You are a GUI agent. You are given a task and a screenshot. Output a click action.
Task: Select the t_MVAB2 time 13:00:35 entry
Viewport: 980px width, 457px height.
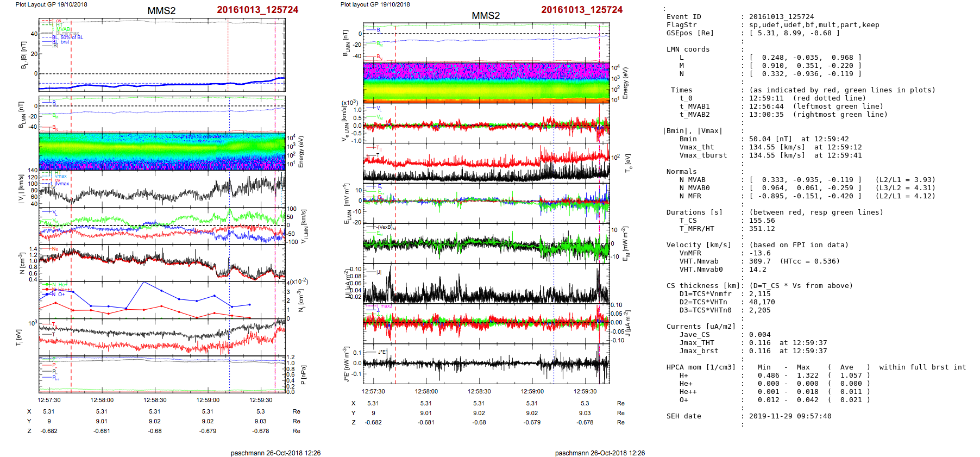click(x=766, y=115)
